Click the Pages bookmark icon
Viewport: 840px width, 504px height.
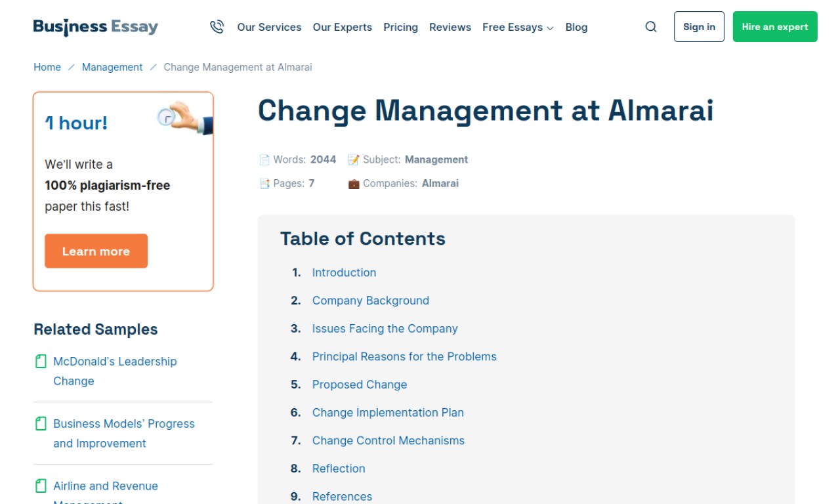click(264, 183)
